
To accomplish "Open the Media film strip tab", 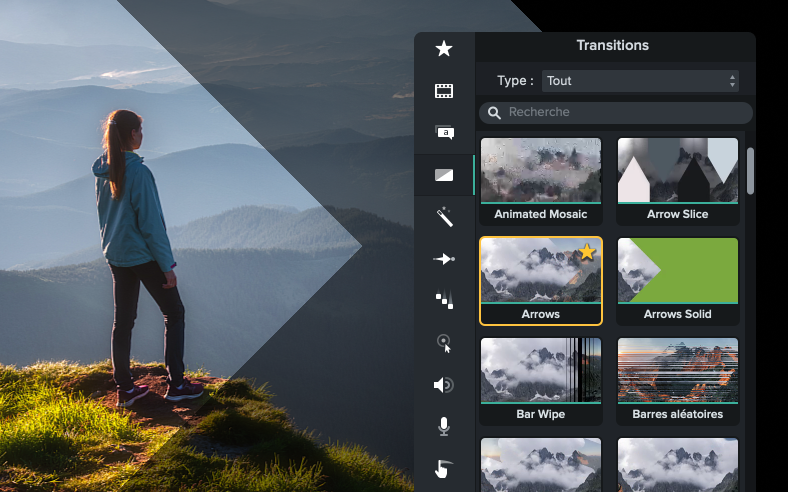I will (x=444, y=91).
